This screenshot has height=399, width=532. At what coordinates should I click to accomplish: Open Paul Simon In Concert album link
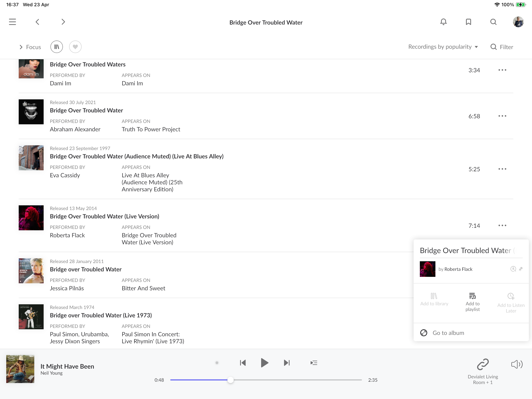click(x=153, y=338)
